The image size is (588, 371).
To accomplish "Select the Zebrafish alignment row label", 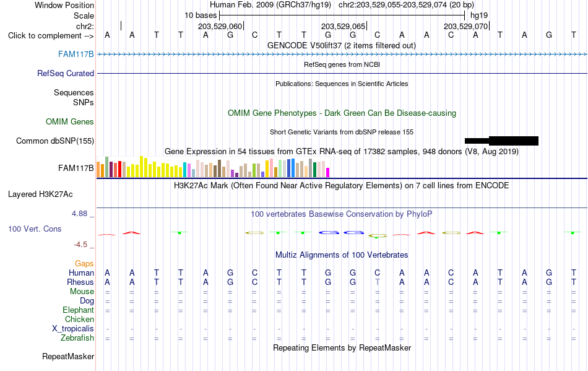I will pos(77,338).
